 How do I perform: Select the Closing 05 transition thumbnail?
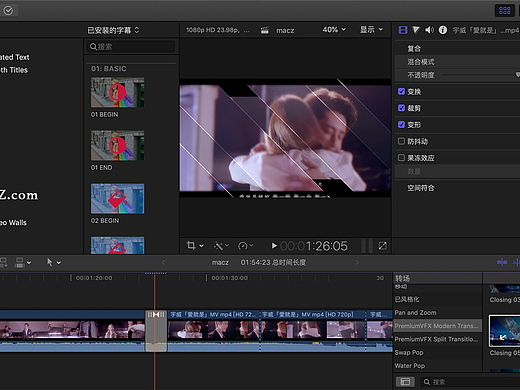504,331
